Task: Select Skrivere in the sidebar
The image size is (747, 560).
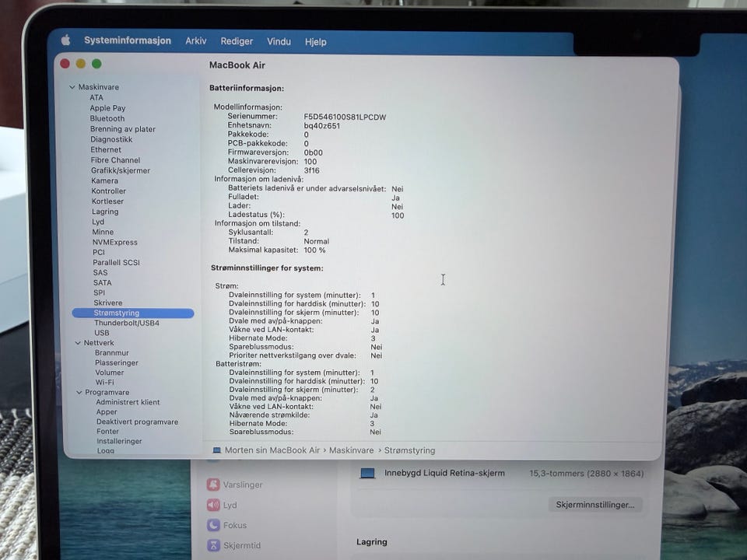Action: (108, 303)
